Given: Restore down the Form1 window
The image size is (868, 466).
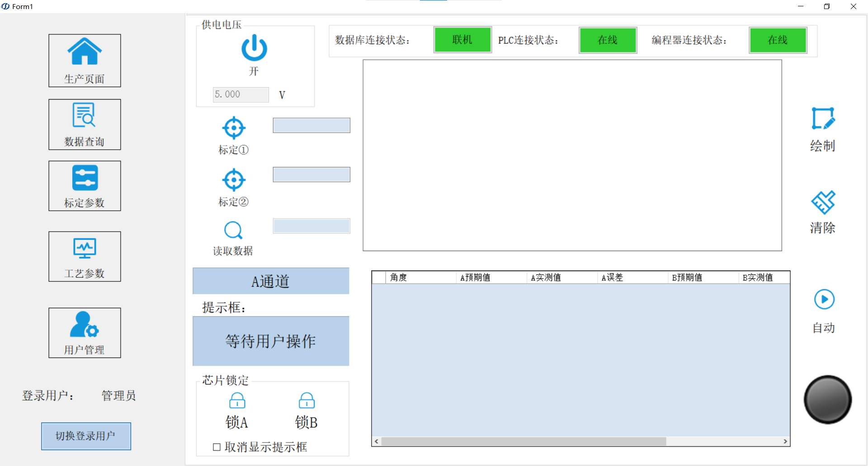Looking at the screenshot, I should click(827, 6).
